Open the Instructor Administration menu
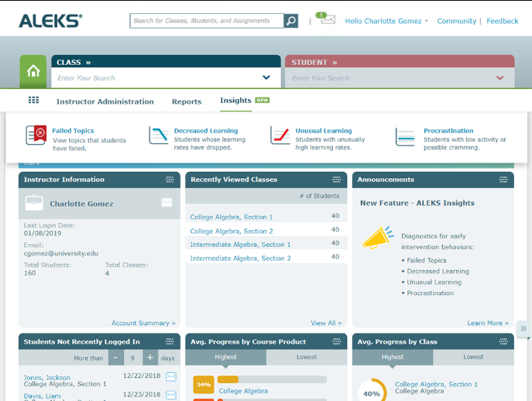532x401 pixels. point(105,101)
